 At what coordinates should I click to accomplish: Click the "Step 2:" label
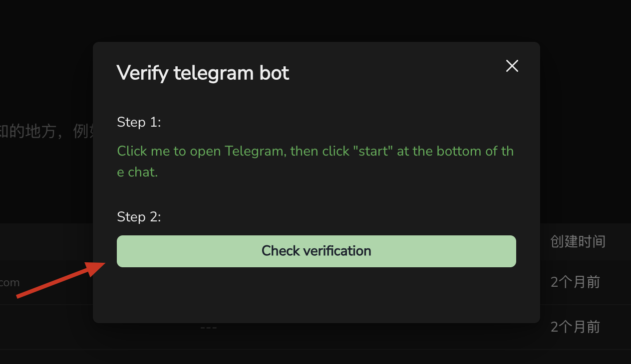[x=139, y=217]
